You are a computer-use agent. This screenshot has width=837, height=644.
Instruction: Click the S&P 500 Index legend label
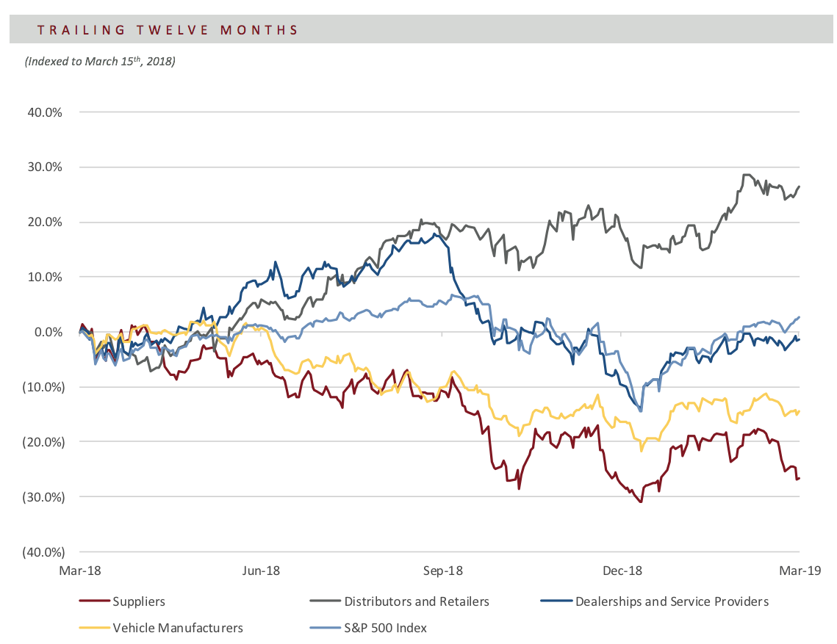point(385,628)
